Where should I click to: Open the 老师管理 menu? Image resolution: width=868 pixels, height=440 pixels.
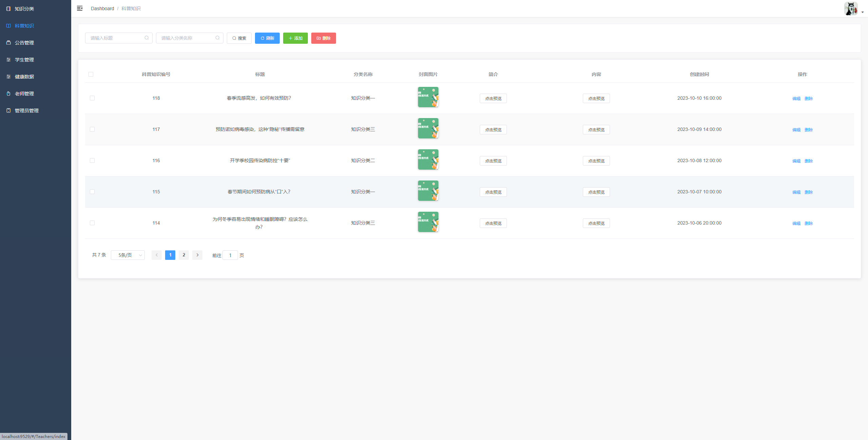pos(36,94)
